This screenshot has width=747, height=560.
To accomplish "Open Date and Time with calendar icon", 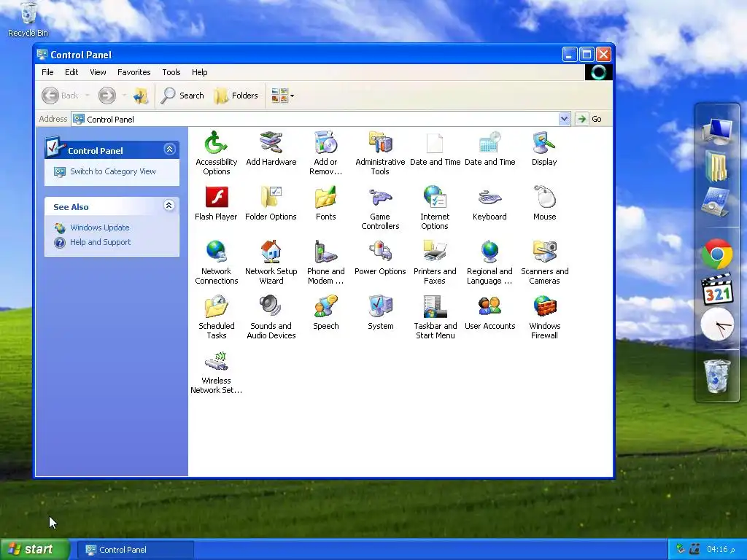I will tap(489, 149).
